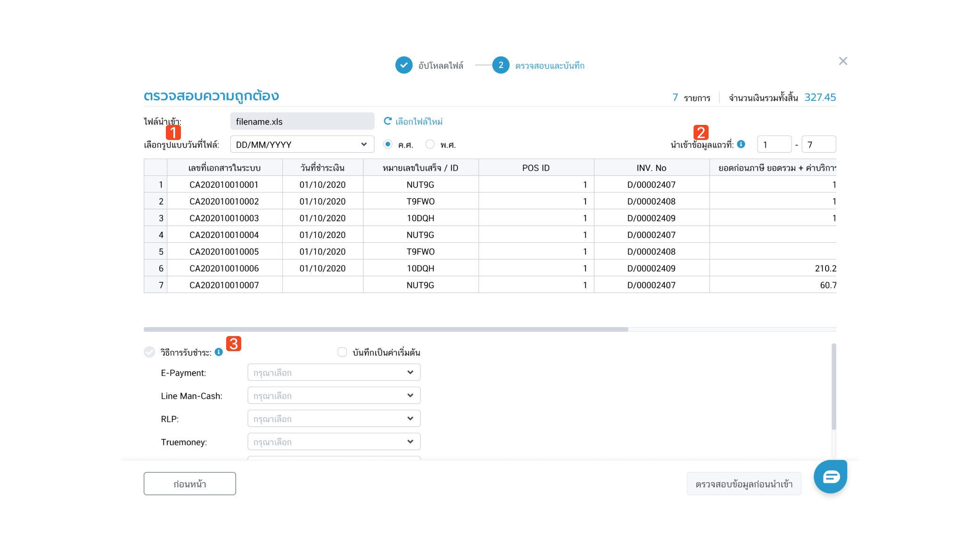Select the ตรวจสอบและบันทึก step label

point(549,66)
